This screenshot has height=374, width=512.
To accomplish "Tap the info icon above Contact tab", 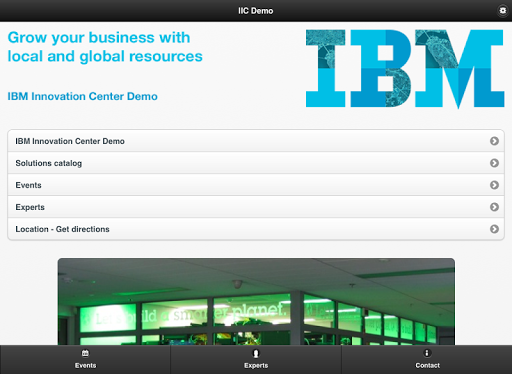I will 427,353.
